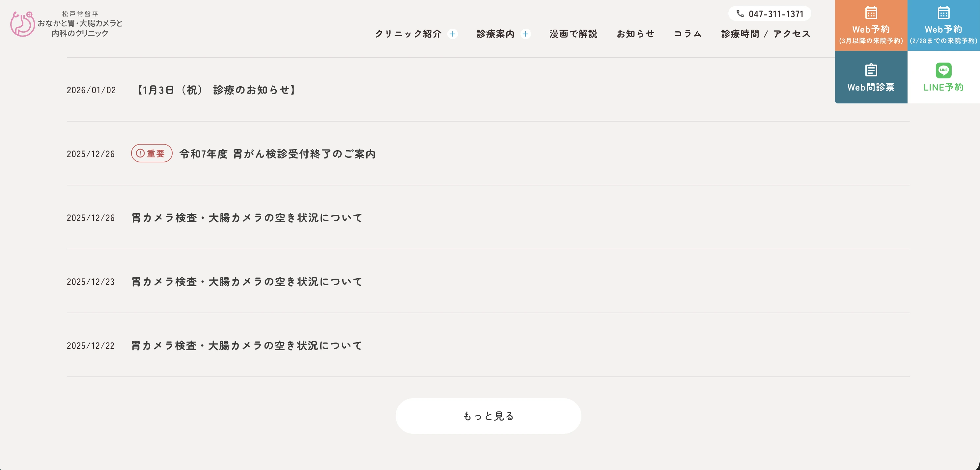Open the 2025/12/23 胃カメラ検査 availability notice
980x470 pixels.
(247, 282)
